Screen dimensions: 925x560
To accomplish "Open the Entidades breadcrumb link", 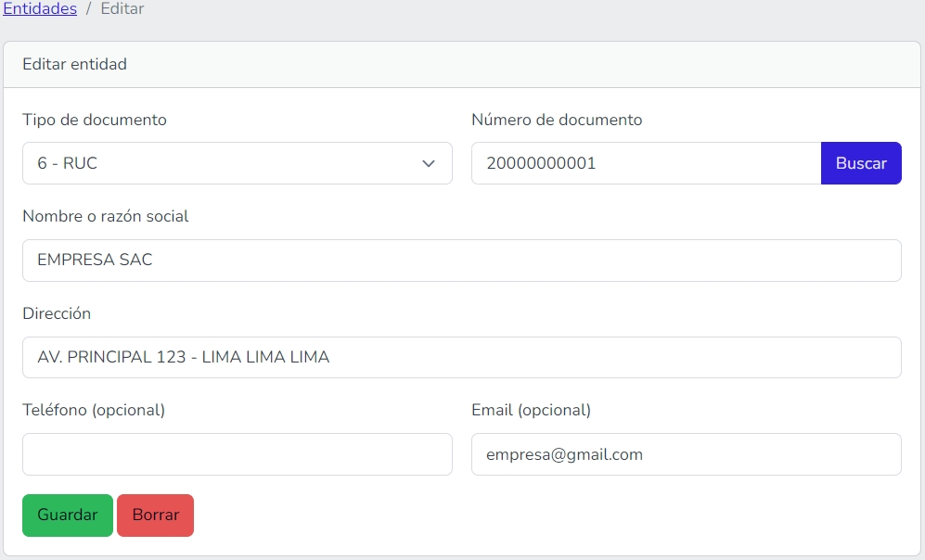I will [x=40, y=9].
